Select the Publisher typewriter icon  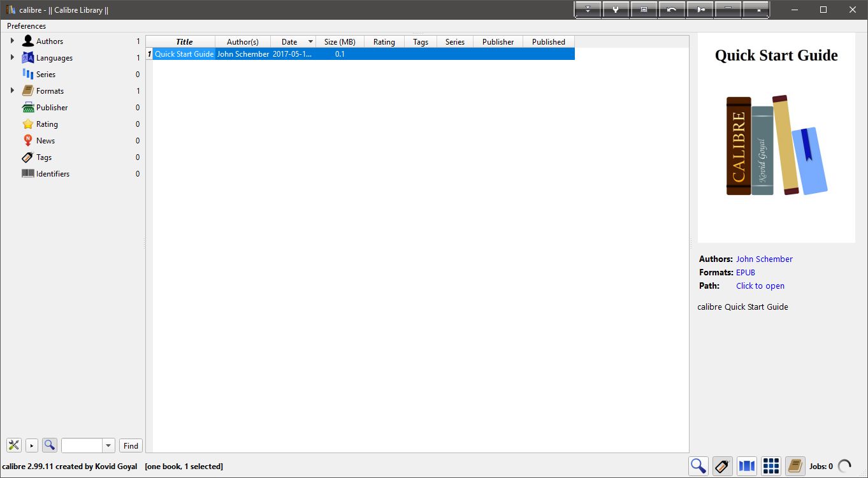click(x=28, y=107)
